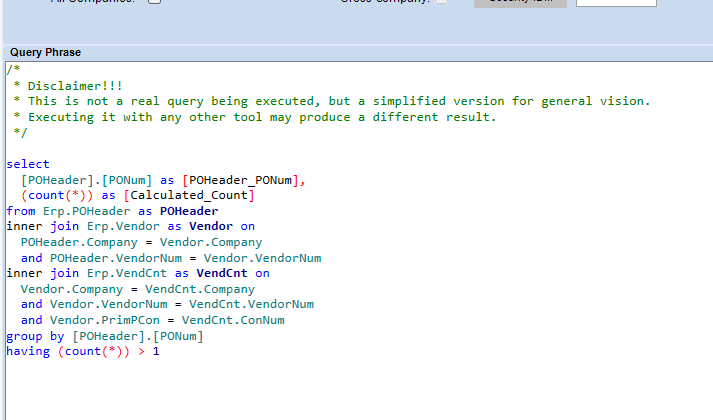The height and width of the screenshot is (420, 713).
Task: Click the "and Vendor.VendorNum = VendCnt.VendorNum" condition
Action: tap(167, 304)
